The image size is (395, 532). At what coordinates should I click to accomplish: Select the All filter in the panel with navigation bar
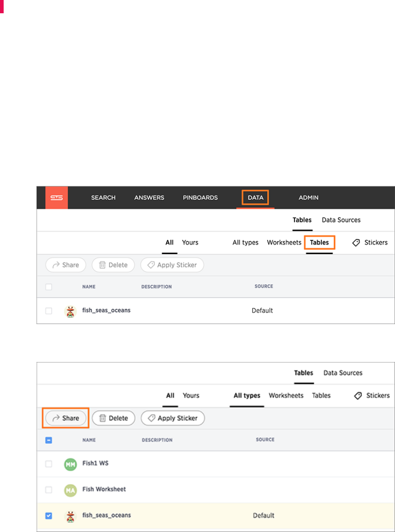169,243
